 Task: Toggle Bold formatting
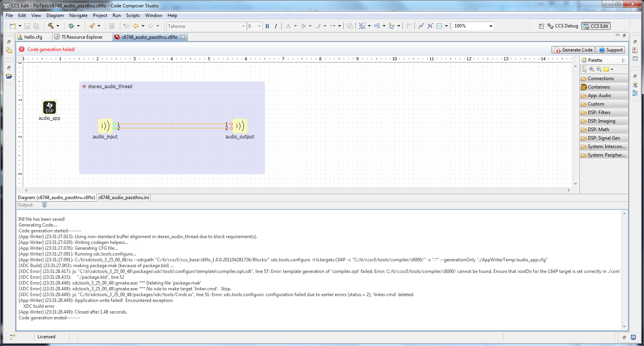point(267,26)
